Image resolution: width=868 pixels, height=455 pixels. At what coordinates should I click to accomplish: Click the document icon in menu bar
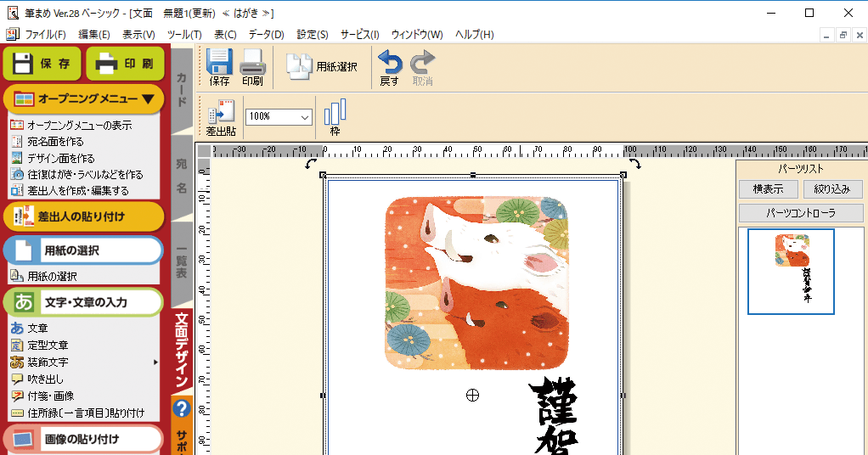click(x=12, y=34)
